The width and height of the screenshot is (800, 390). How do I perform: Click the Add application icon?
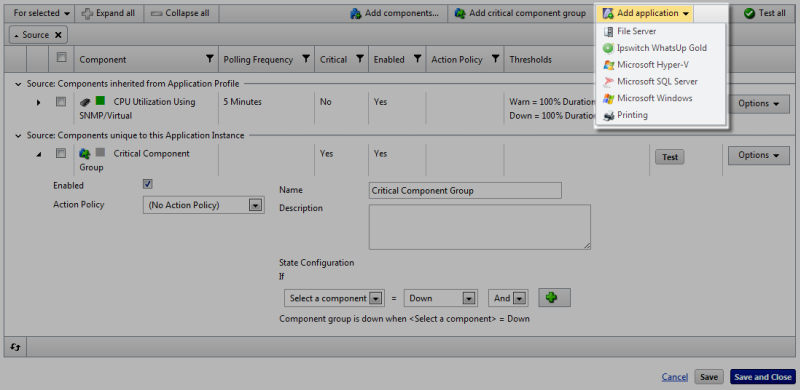tap(608, 13)
